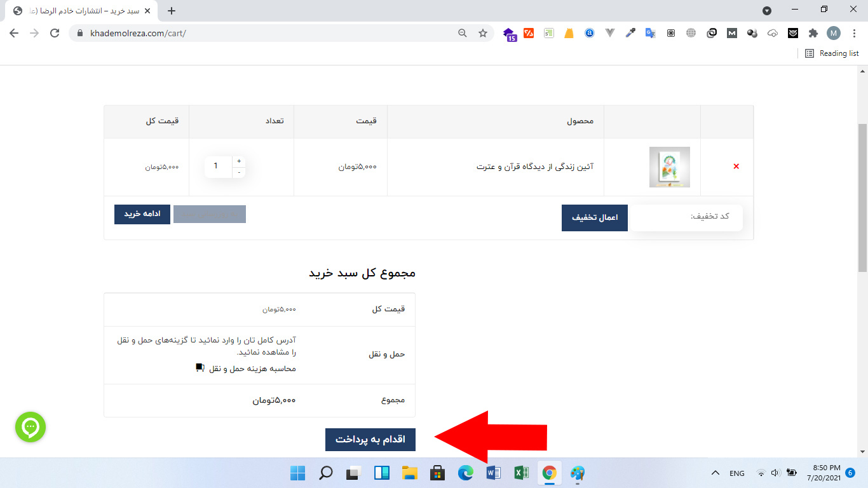The width and height of the screenshot is (868, 488).
Task: Click the apply discount button
Action: 594,218
